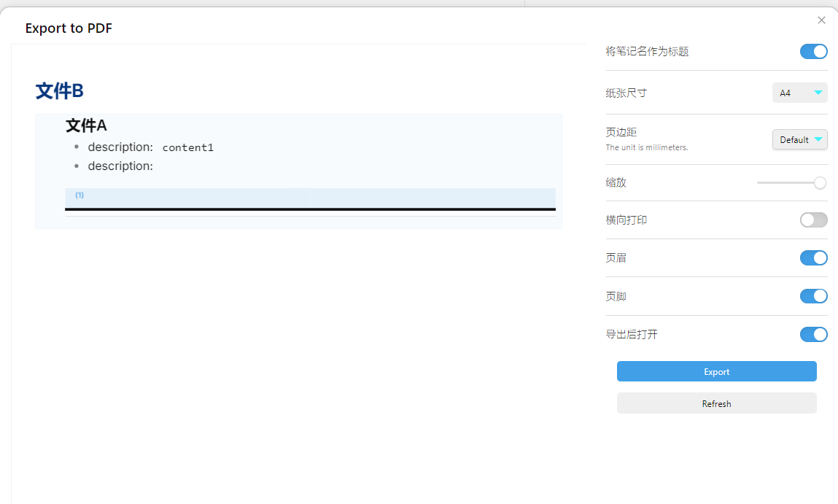The height and width of the screenshot is (504, 838).
Task: Click the Refresh button
Action: [716, 403]
